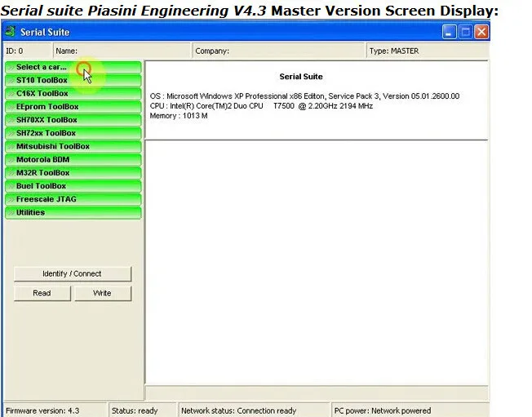532x417 pixels.
Task: Click the Serial Suite title bar icon
Action: pyautogui.click(x=10, y=32)
